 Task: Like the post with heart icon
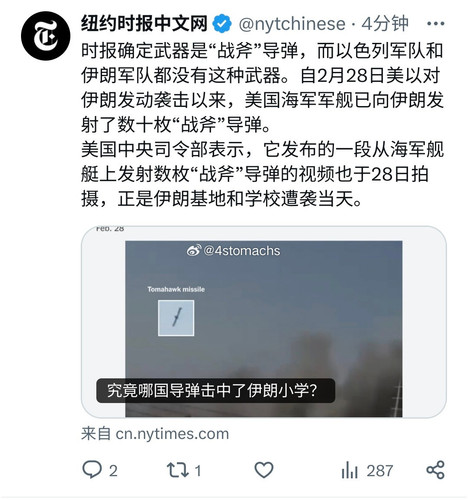tap(264, 470)
